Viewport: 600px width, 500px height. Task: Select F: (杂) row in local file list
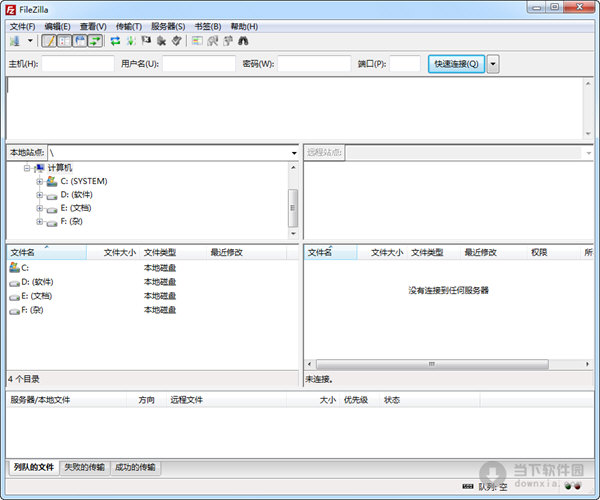152,310
